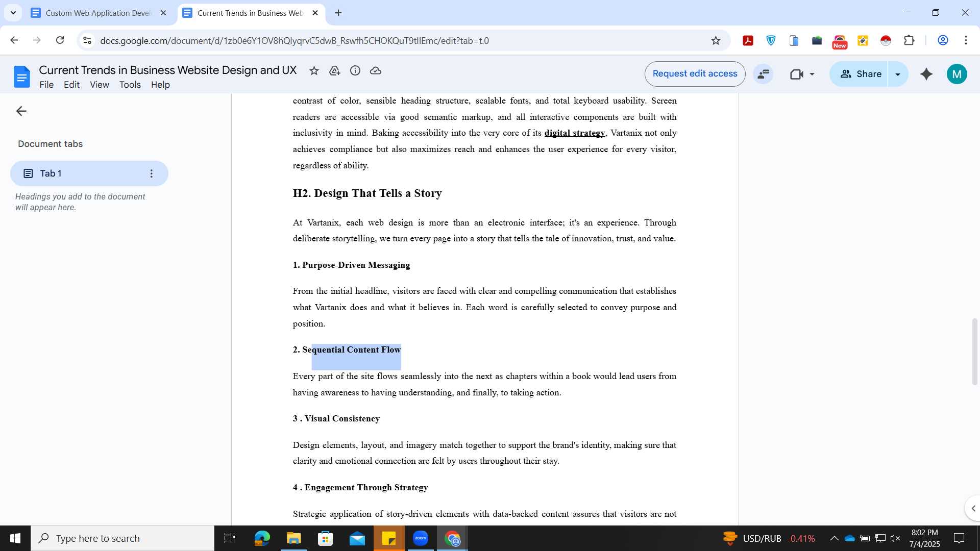Click the USD/RUB ticker widget
This screenshot has height=551, width=980.
(769, 538)
